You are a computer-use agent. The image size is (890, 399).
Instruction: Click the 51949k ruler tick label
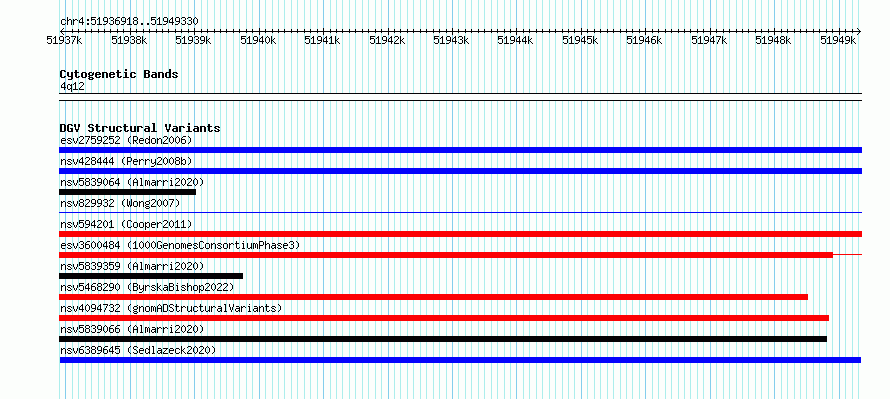(838, 40)
